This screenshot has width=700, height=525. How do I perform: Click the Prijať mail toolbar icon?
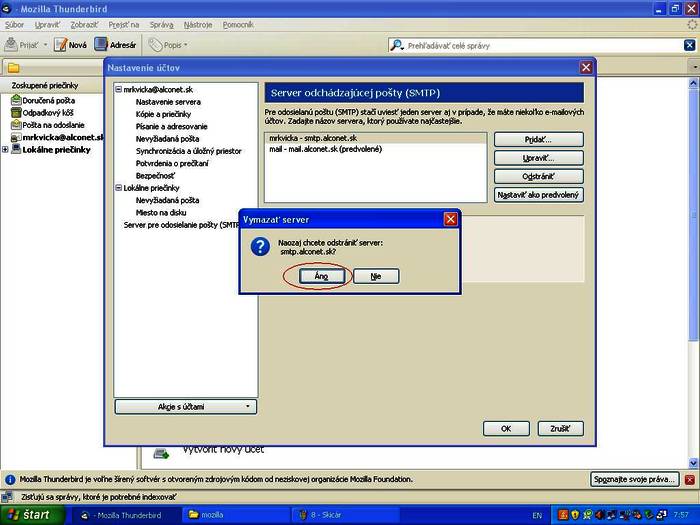pyautogui.click(x=11, y=45)
